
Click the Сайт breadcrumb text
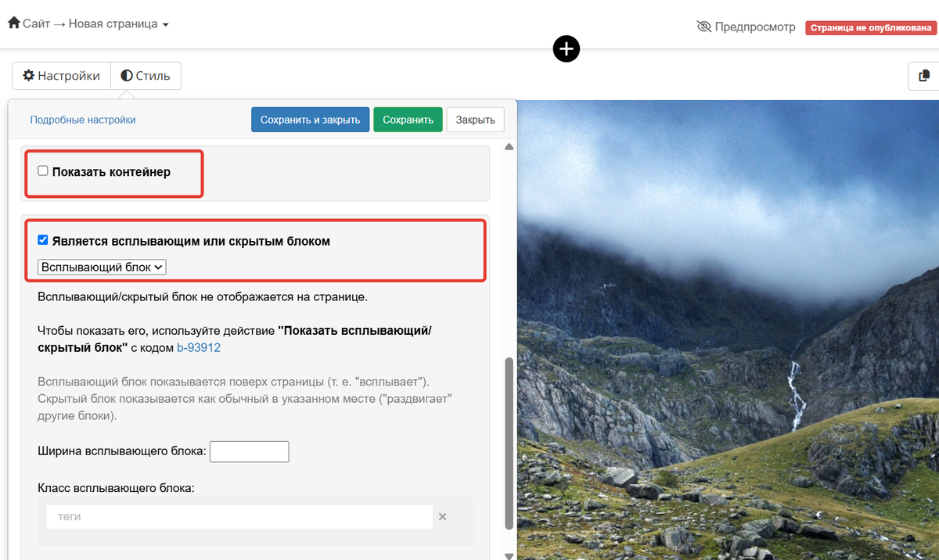point(36,23)
